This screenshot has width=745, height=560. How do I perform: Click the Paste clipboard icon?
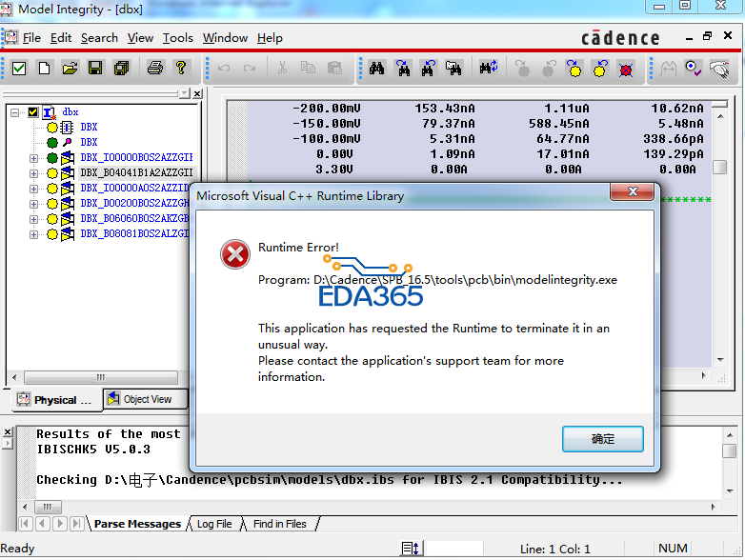(334, 69)
